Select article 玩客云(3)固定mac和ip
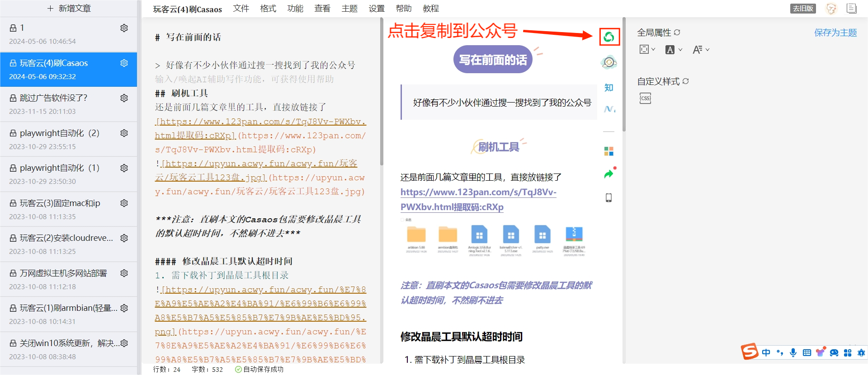This screenshot has height=375, width=868. point(69,209)
